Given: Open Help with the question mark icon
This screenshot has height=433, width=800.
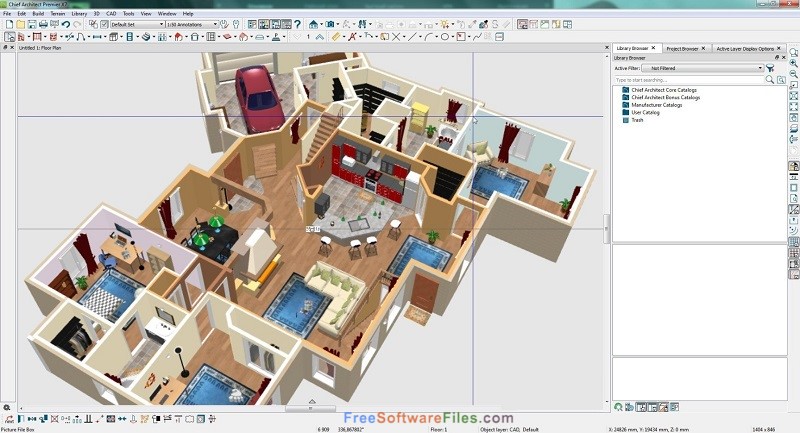Looking at the screenshot, I should [297, 24].
